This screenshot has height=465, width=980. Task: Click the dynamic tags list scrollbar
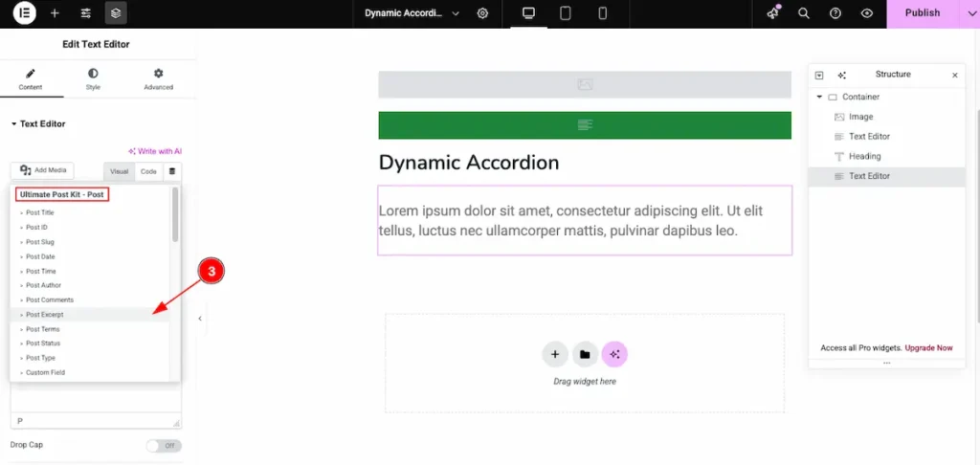pos(175,215)
